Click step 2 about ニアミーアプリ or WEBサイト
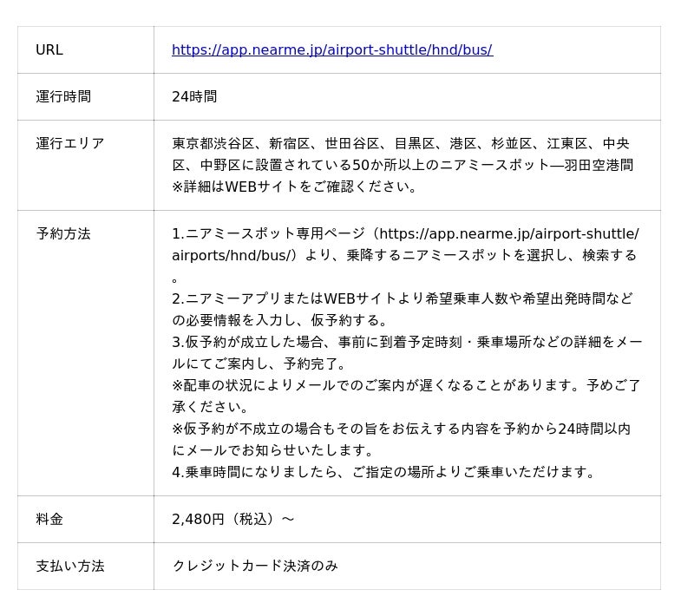Viewport: 694px width, 616px height. [x=402, y=299]
